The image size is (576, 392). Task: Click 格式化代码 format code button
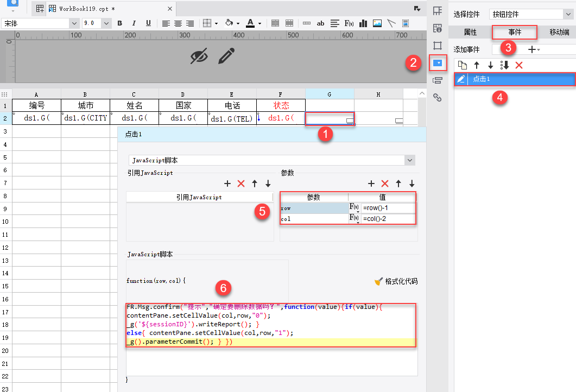coord(396,281)
